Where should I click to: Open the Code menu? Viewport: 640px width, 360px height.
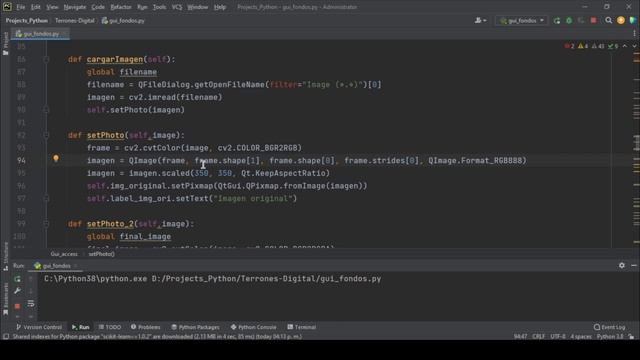click(98, 7)
